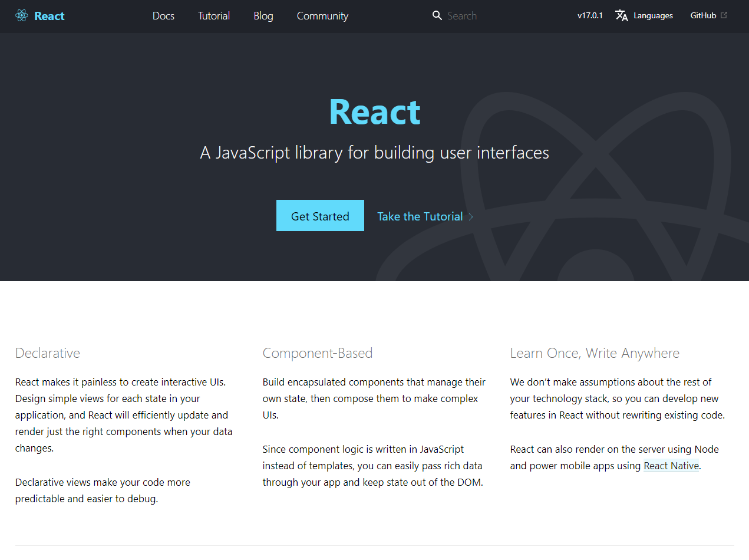
Task: Click the 'A JavaScript library for building' tagline
Action: [375, 153]
